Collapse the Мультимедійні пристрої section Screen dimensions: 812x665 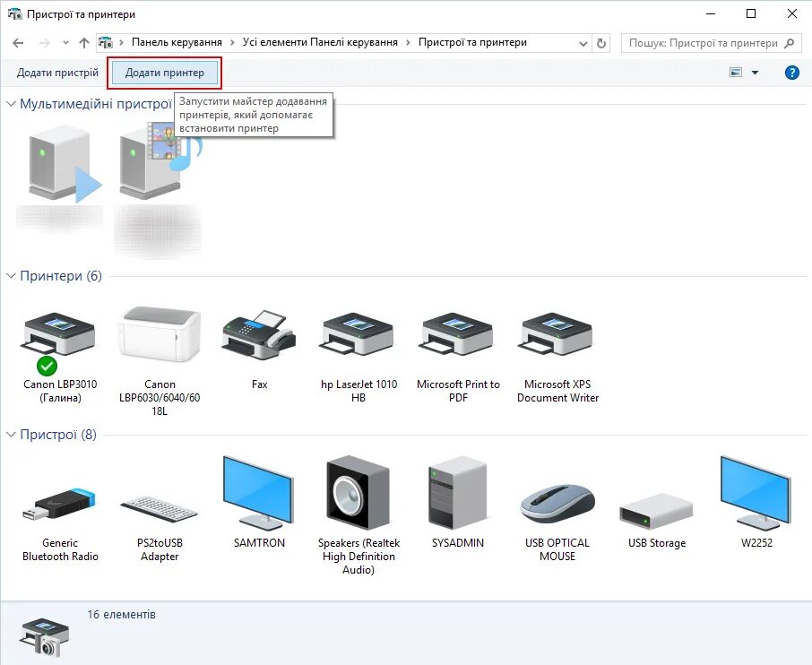pyautogui.click(x=13, y=104)
